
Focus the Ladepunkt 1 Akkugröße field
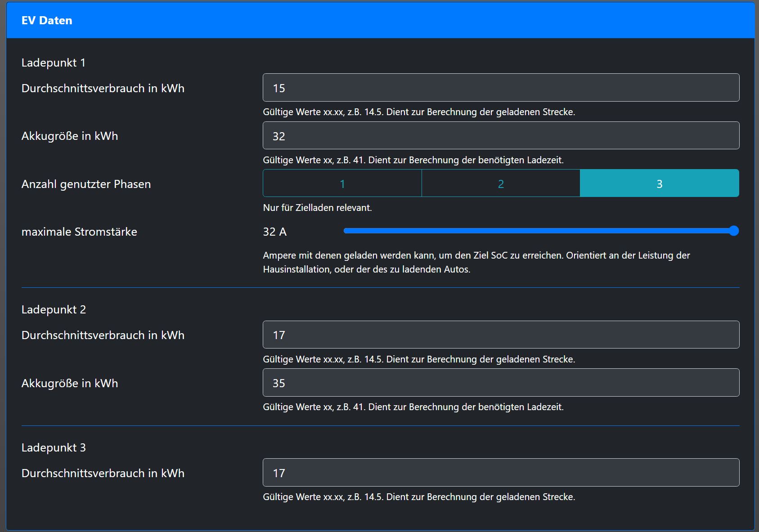pos(501,136)
